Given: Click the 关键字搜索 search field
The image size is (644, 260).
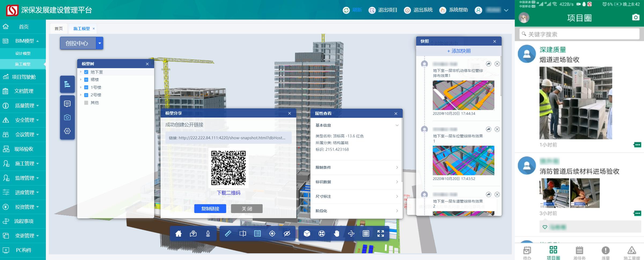Looking at the screenshot, I should pyautogui.click(x=579, y=34).
